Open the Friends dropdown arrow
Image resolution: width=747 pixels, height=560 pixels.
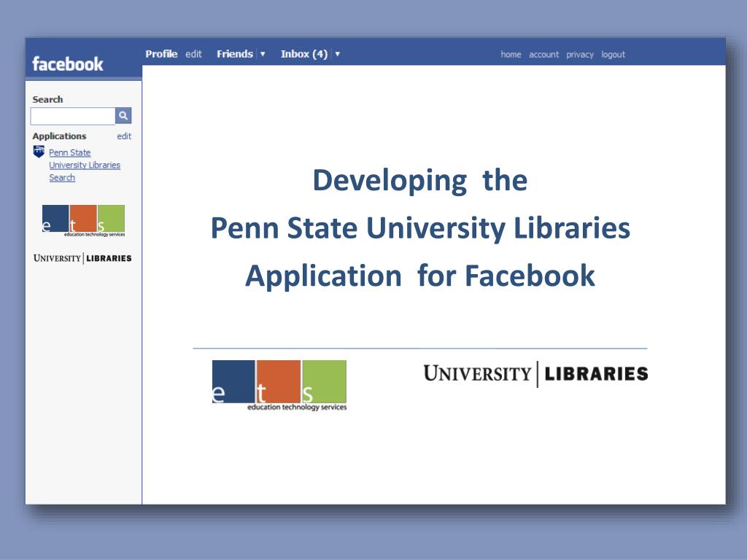click(x=263, y=54)
